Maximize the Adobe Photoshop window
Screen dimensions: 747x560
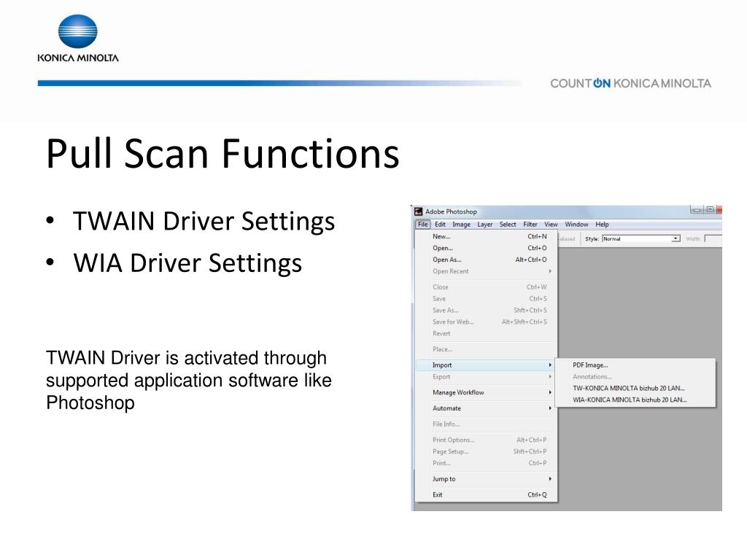pos(710,209)
